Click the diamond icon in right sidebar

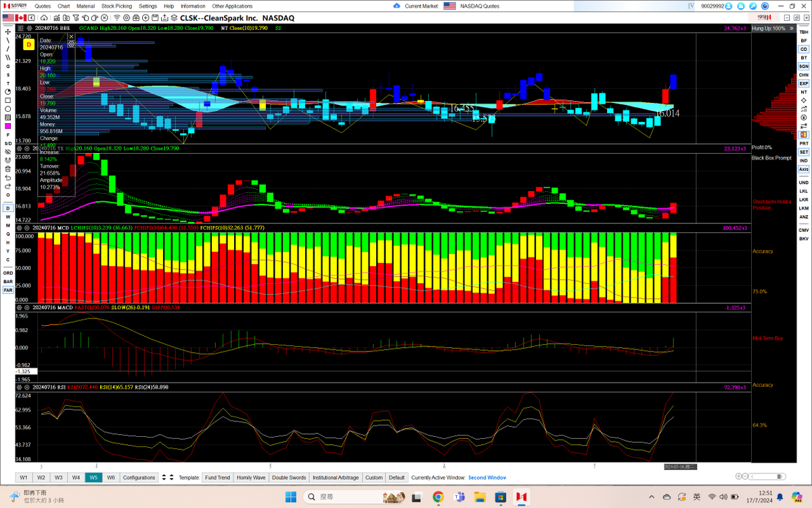tap(803, 100)
